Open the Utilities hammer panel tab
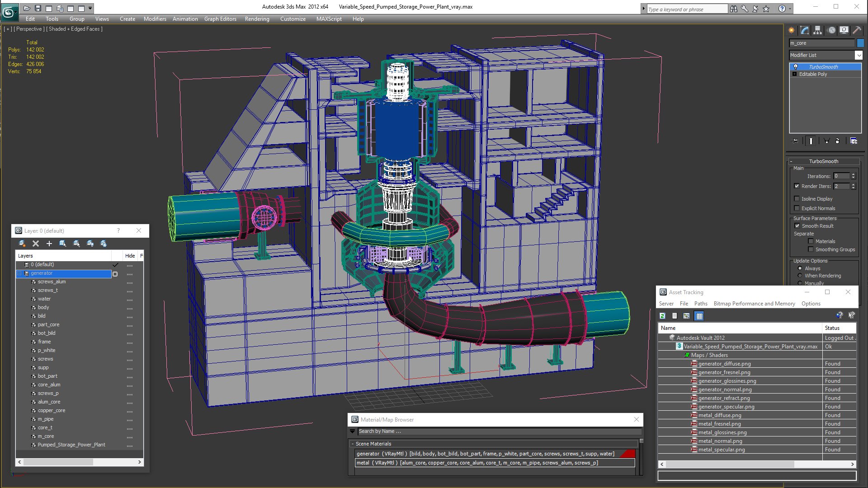868x488 pixels. [x=857, y=30]
